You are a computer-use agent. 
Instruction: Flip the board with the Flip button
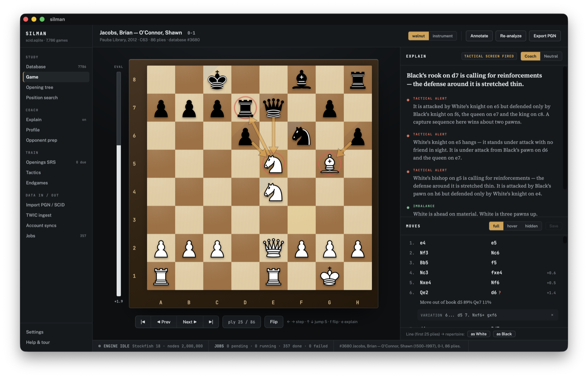tap(274, 322)
